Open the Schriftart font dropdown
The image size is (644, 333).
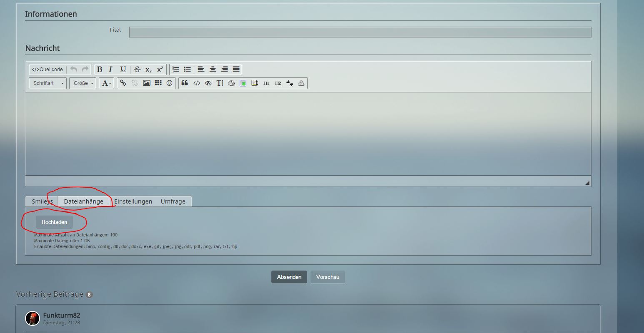click(48, 83)
